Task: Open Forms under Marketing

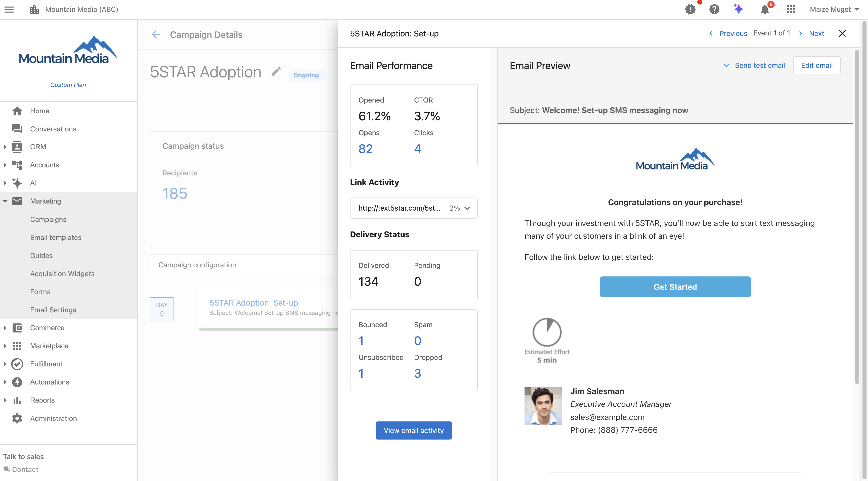Action: coord(40,292)
